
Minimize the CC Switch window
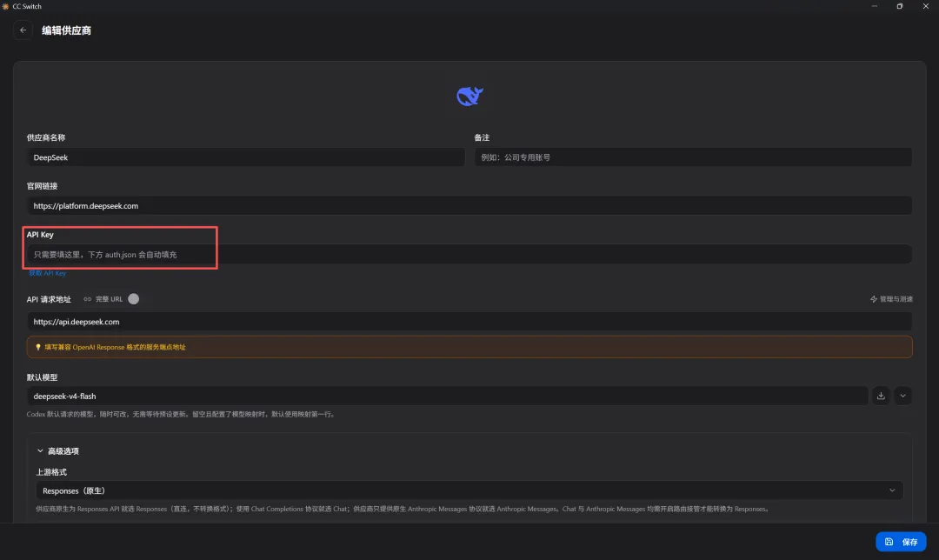875,6
